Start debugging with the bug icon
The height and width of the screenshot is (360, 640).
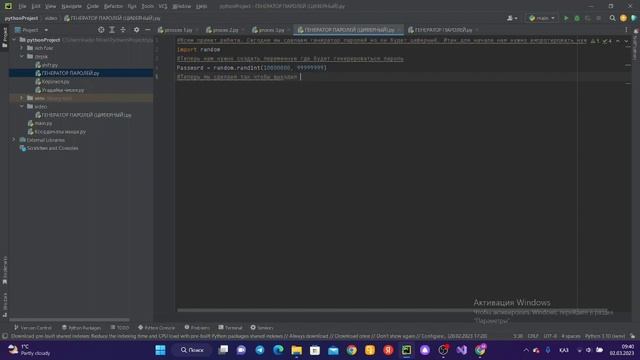coord(577,18)
